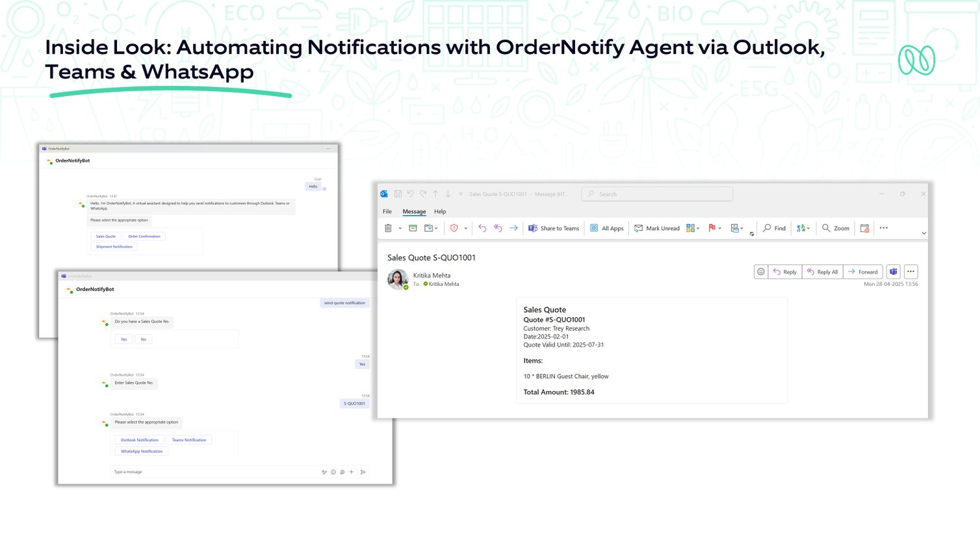Click Kritika Mehta's sender profile photo
Viewport: 980px width, 551px height.
coord(398,279)
